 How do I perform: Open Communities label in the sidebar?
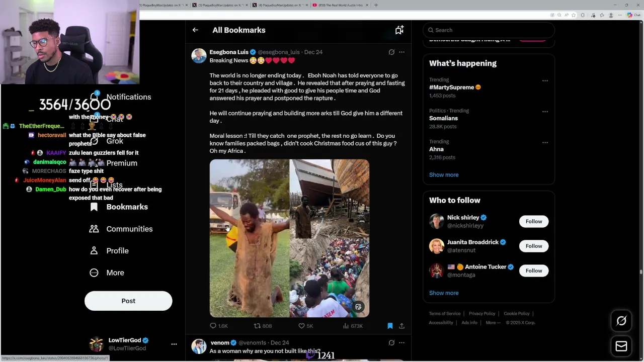(129, 229)
